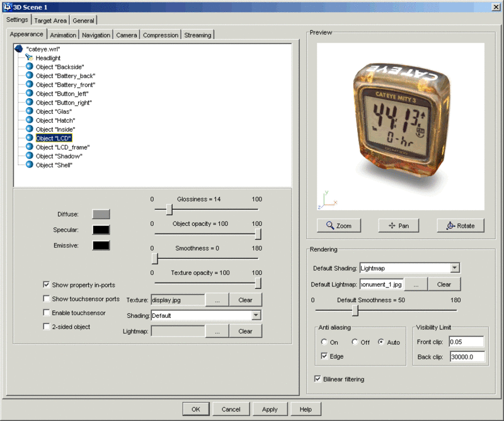The height and width of the screenshot is (421, 504).
Task: Open the object Shading dropdown
Action: point(256,315)
